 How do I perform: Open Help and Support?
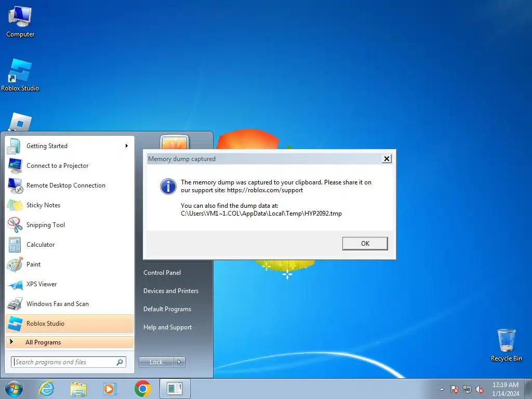click(x=167, y=327)
